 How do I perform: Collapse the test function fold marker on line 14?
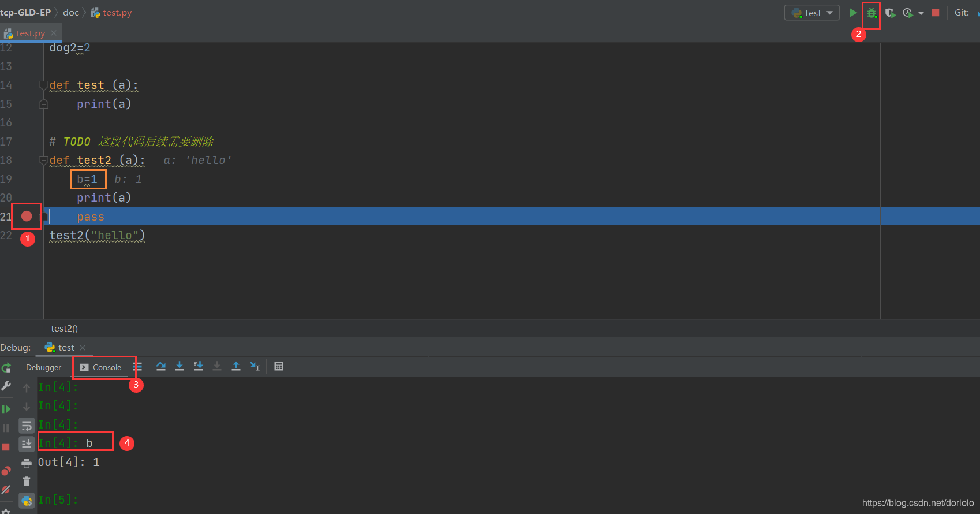click(x=43, y=85)
